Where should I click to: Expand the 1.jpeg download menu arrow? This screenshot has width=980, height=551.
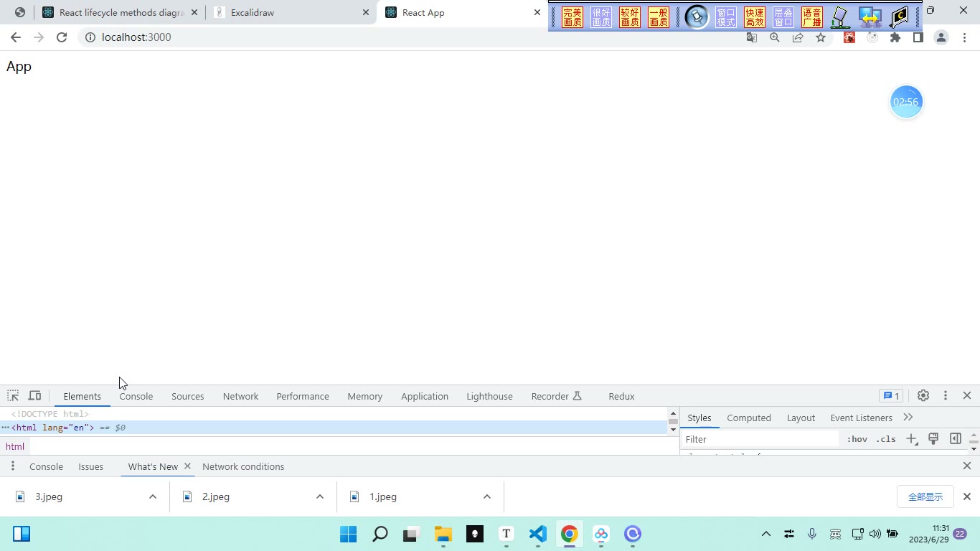pyautogui.click(x=487, y=496)
